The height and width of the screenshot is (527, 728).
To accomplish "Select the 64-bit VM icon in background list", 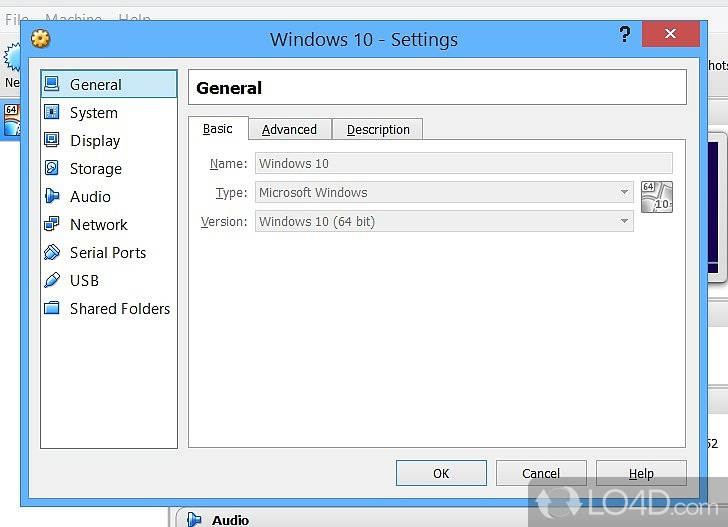I will 12,120.
